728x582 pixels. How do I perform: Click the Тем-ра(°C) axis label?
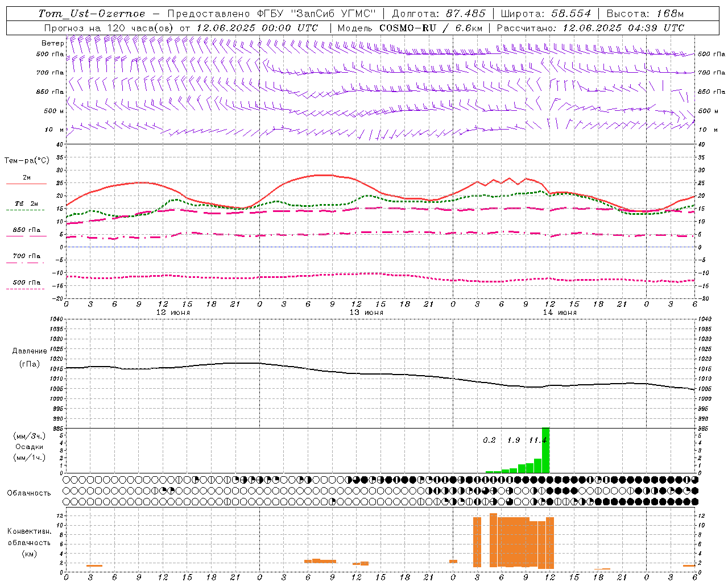[27, 161]
